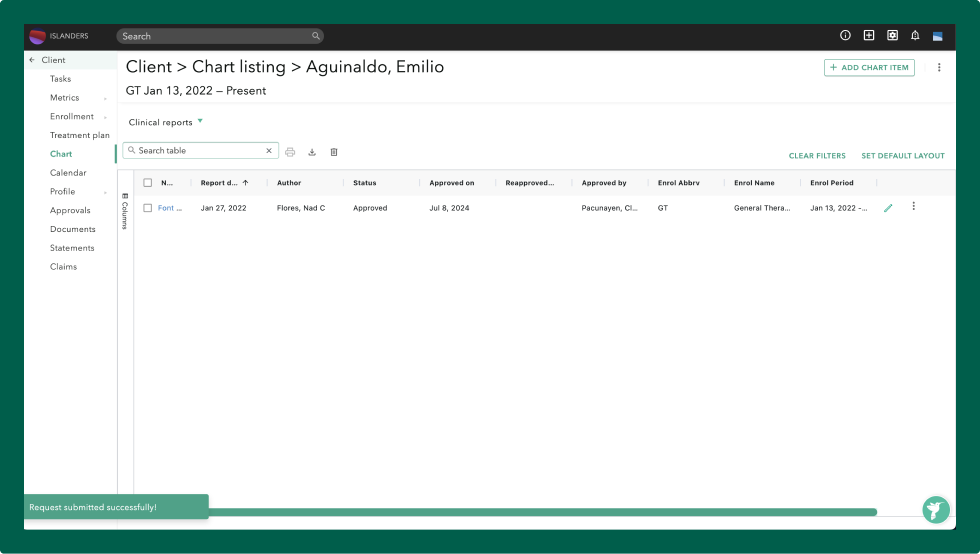Screen dimensions: 980x554
Task: Open Statements in the sidebar
Action: (72, 248)
